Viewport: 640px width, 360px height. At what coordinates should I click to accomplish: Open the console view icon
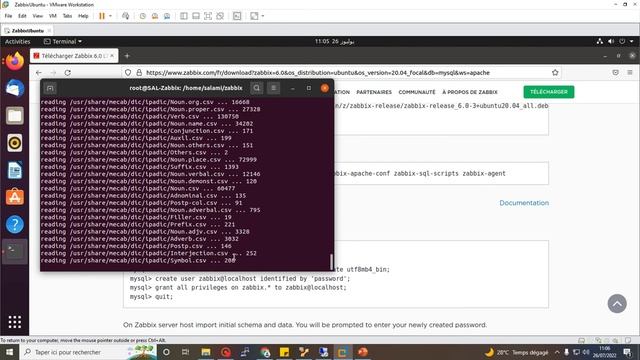(x=237, y=16)
